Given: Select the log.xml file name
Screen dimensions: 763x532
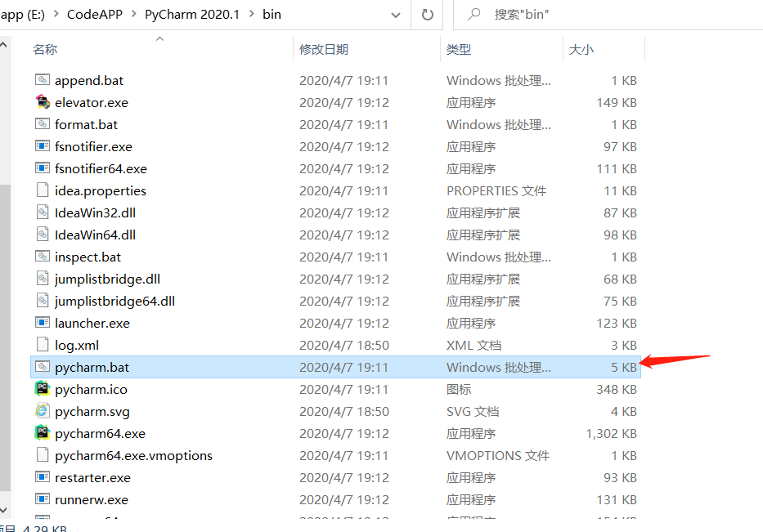Looking at the screenshot, I should [x=77, y=345].
